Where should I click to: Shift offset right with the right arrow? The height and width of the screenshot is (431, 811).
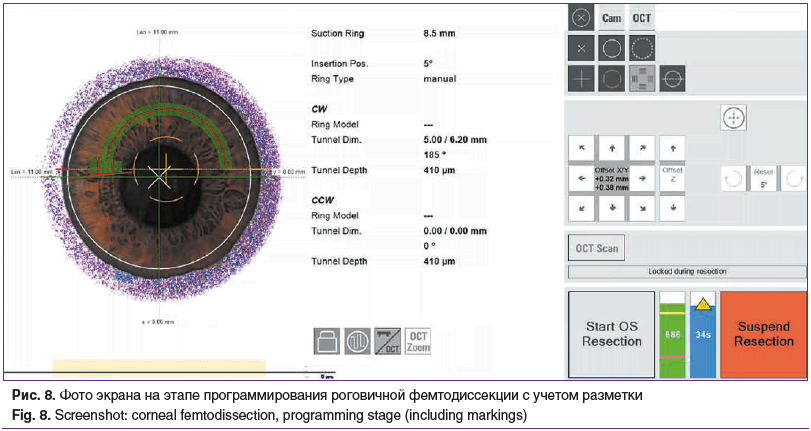[x=642, y=178]
